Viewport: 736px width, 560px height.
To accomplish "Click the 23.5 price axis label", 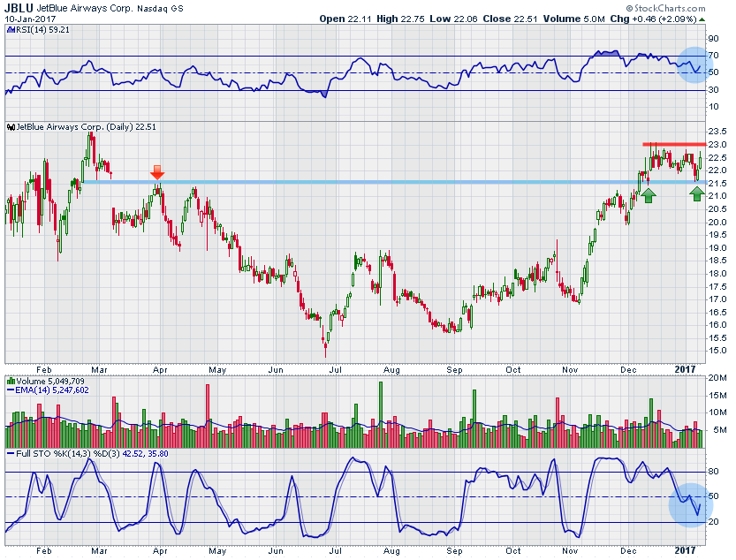I will (x=717, y=132).
